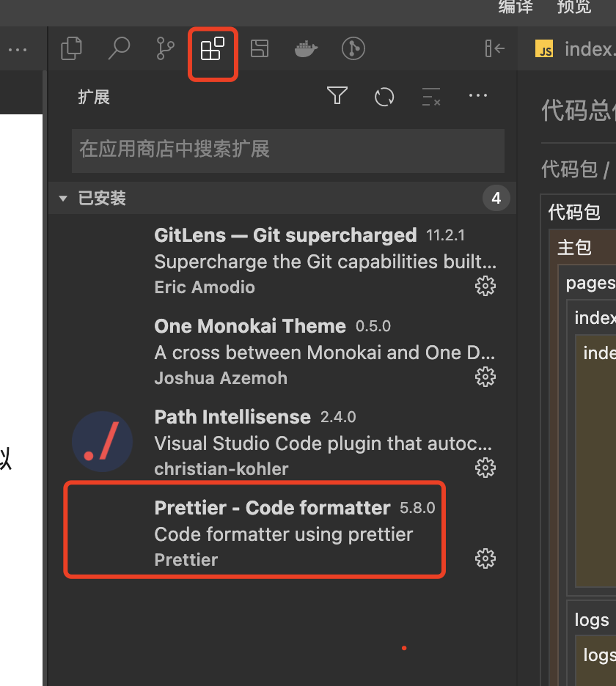The height and width of the screenshot is (686, 616).
Task: Collapse the 已安装 section arrow
Action: coord(63,198)
